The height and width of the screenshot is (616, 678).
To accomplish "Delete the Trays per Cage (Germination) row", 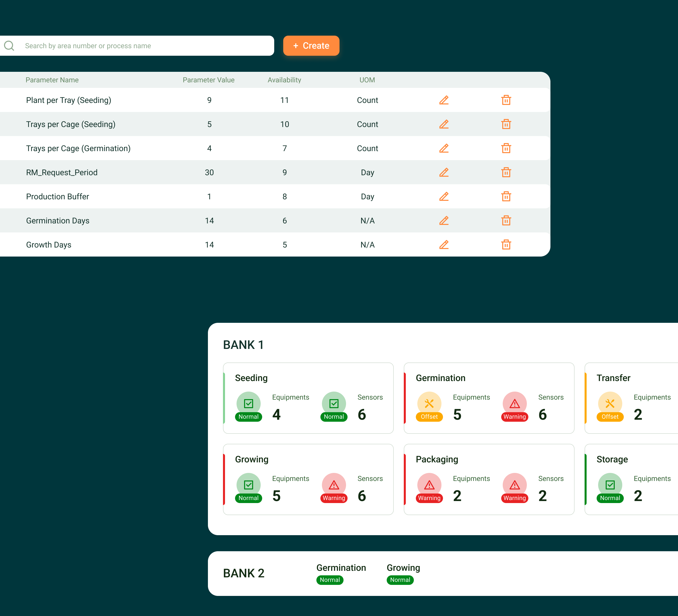I will (506, 148).
